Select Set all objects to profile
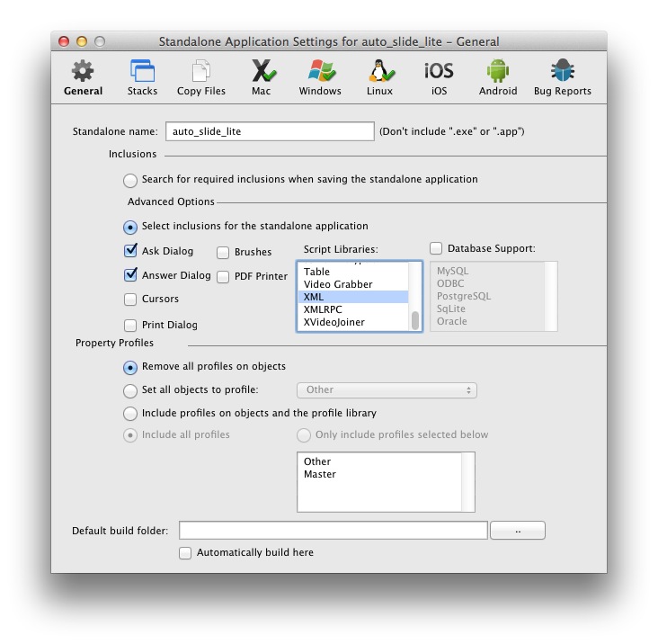 [x=130, y=391]
